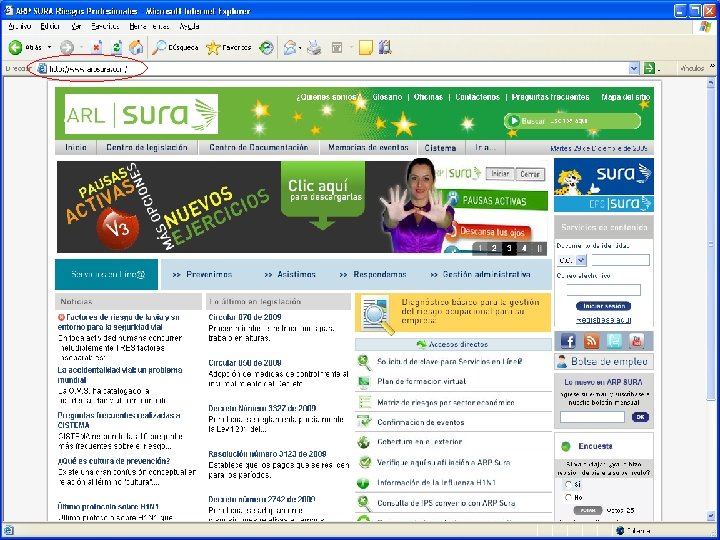
Task: Open the History toolbar icon
Action: click(266, 47)
